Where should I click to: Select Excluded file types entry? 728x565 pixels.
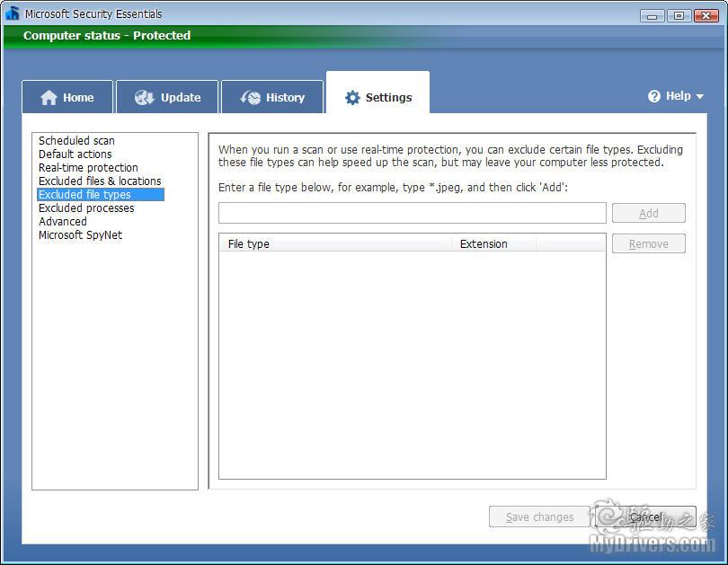click(84, 195)
